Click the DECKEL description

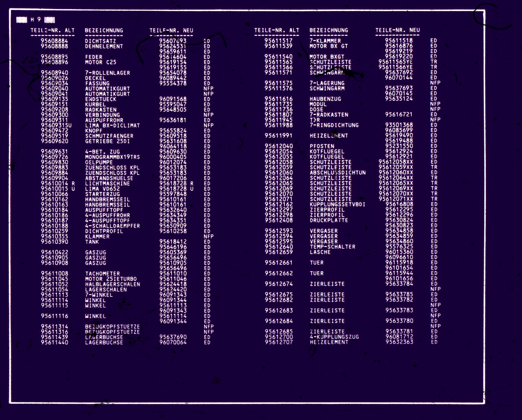click(x=95, y=78)
